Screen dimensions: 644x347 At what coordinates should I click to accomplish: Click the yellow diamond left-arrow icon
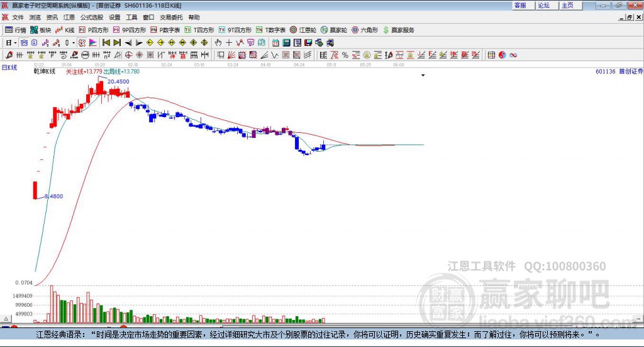tap(150, 43)
